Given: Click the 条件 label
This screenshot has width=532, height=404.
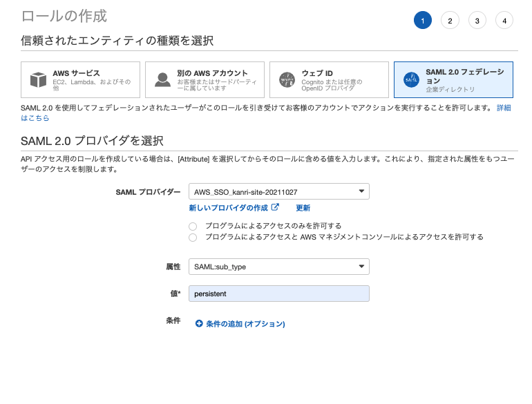Looking at the screenshot, I should point(173,320).
